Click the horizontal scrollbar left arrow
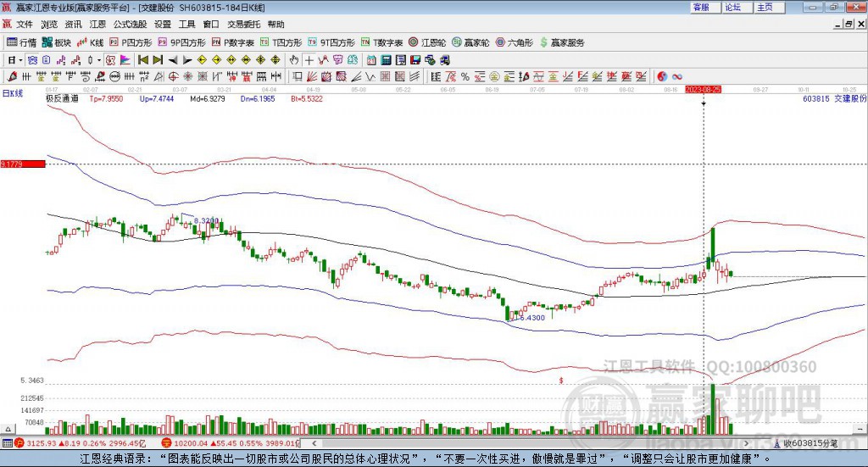868x467 pixels. coord(314,443)
